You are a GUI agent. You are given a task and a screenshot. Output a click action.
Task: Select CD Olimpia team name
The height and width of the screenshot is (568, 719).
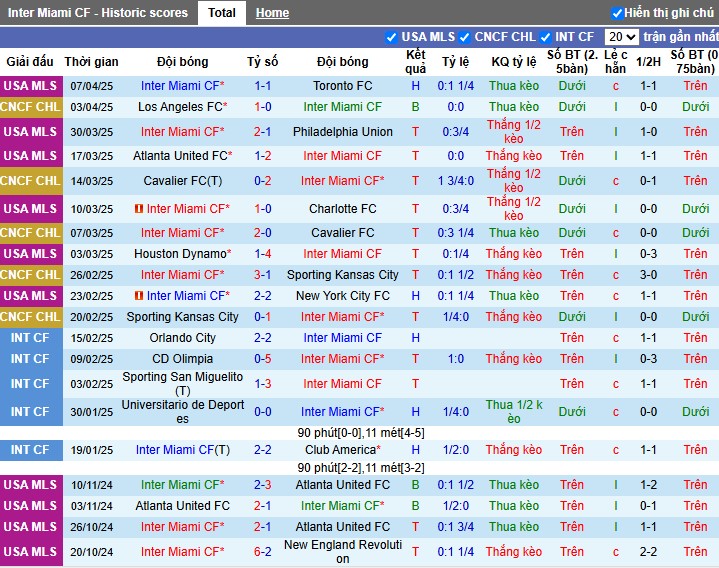(183, 358)
